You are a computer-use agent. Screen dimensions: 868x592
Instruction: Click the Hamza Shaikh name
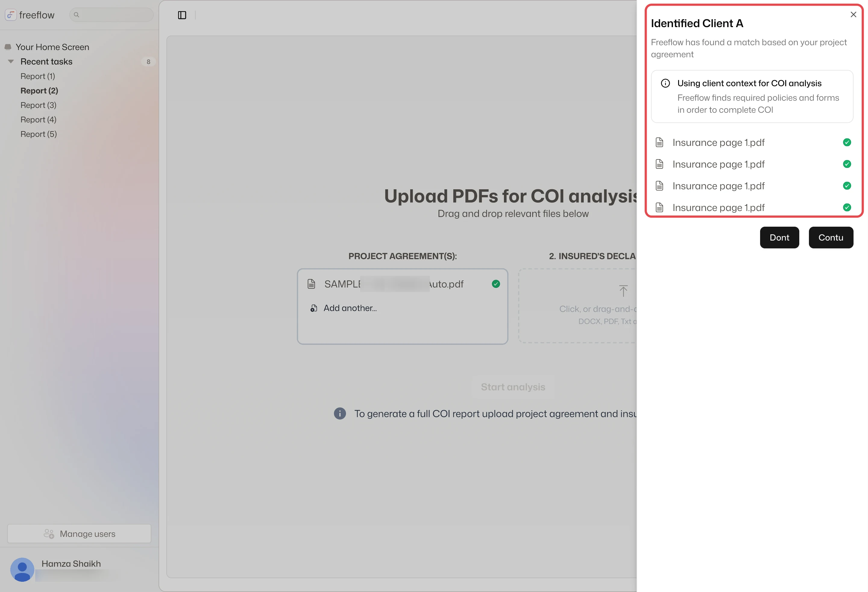[x=71, y=564]
